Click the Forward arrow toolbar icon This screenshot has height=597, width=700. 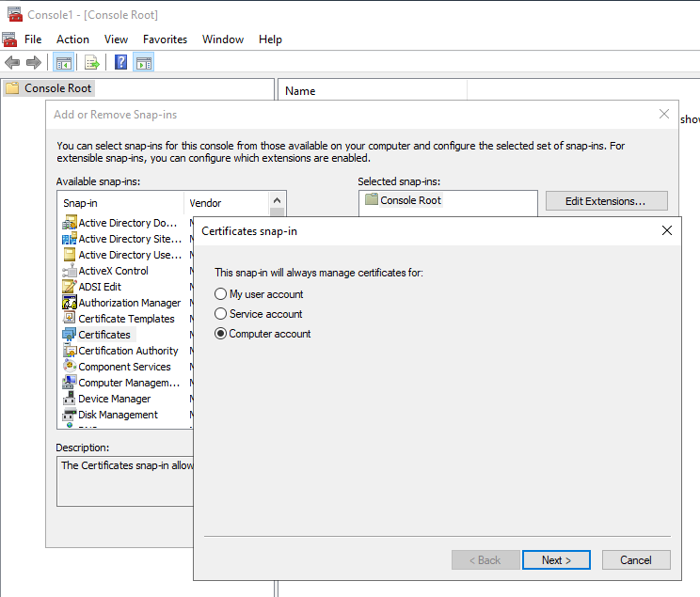34,63
